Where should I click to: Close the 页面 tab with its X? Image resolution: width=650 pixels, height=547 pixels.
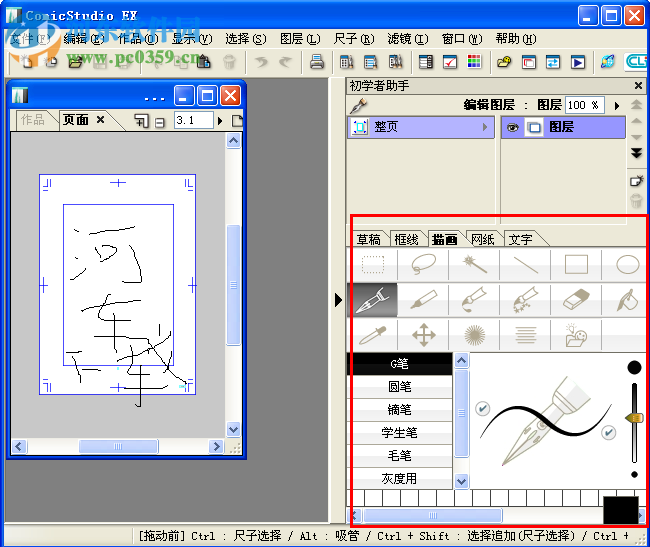click(x=100, y=120)
